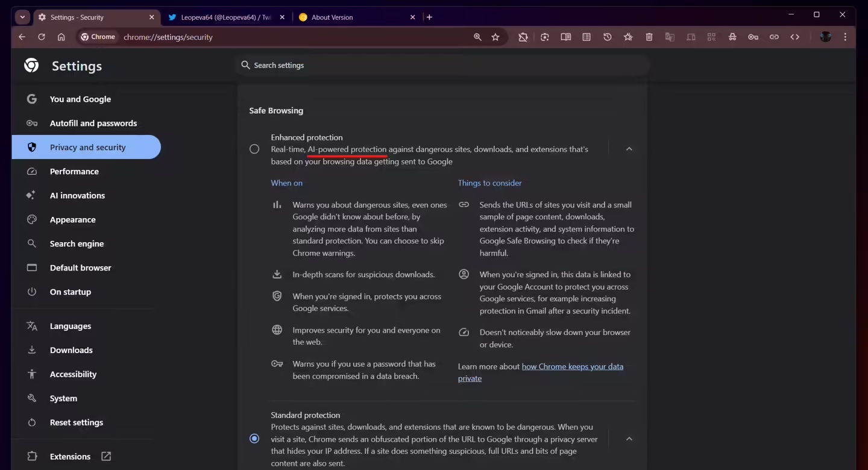
Task: Open Extensions page from sidebar
Action: [70, 456]
